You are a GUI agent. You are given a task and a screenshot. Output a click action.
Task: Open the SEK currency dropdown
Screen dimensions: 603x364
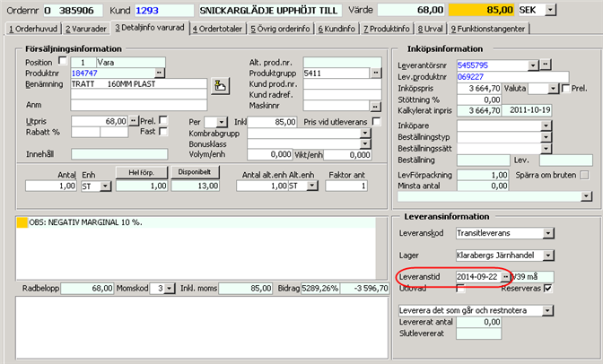[551, 10]
